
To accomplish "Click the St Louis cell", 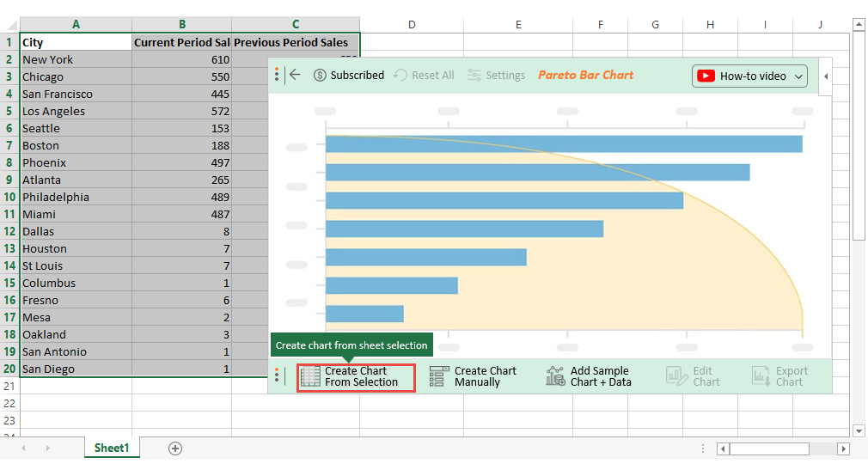I will (76, 265).
